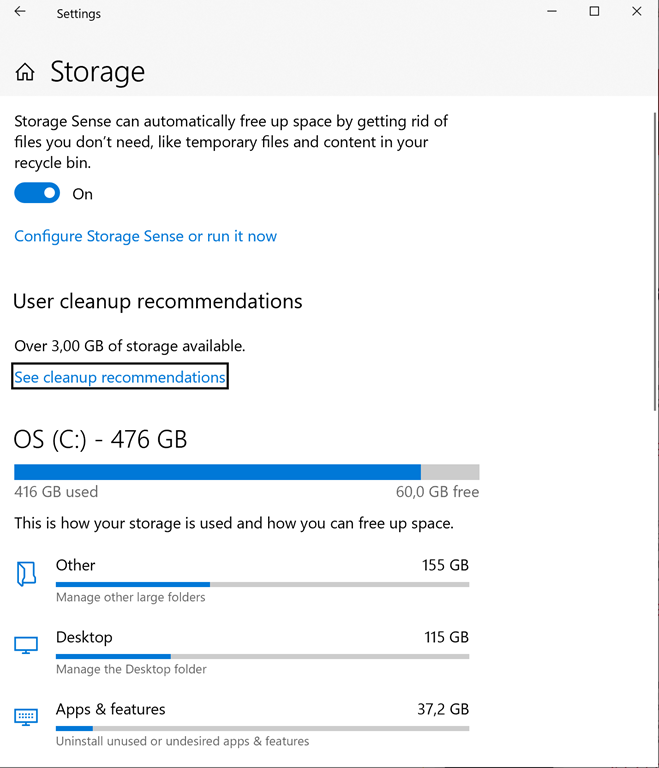Open Configure Storage Sense or run it now
The height and width of the screenshot is (768, 659).
tap(145, 237)
